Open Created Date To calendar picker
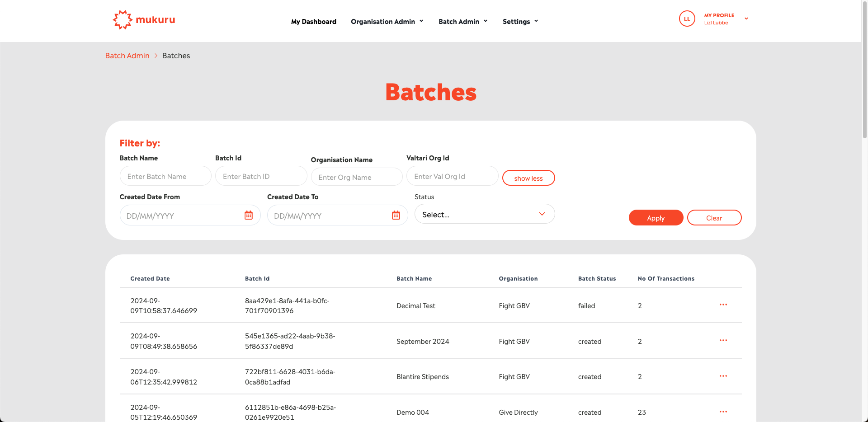The width and height of the screenshot is (868, 422). click(x=396, y=216)
